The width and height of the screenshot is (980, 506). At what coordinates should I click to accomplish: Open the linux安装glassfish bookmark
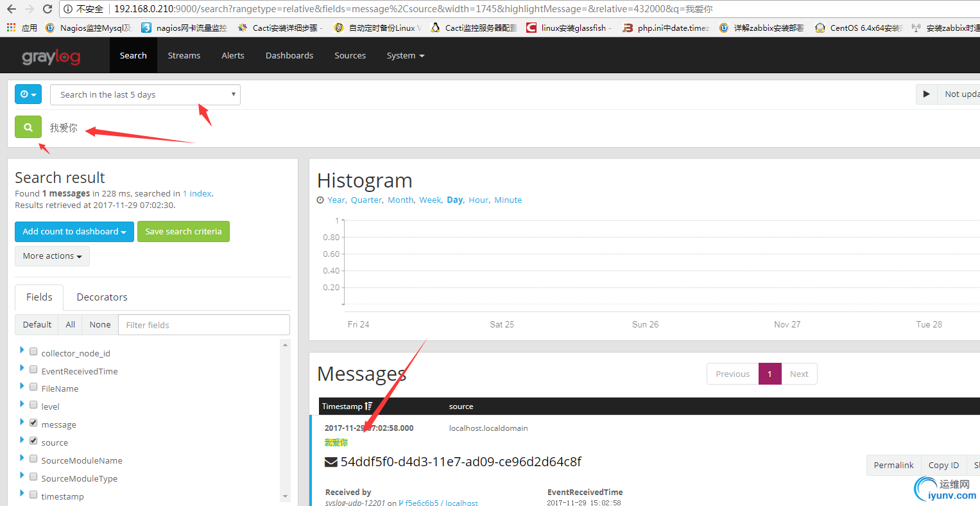569,28
